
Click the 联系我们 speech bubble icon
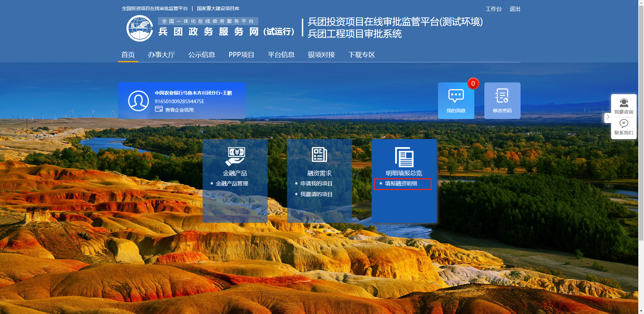(624, 124)
